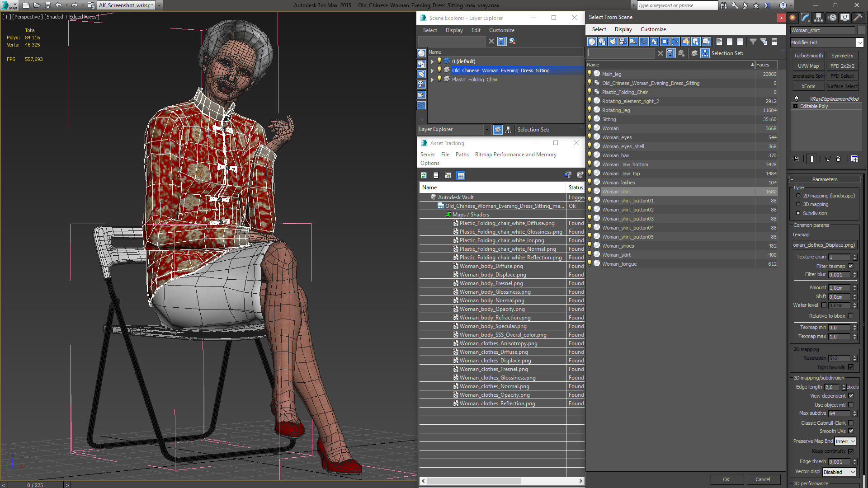
Task: Click Sort by Layer icon in Scene Explorer
Action: pos(498,130)
